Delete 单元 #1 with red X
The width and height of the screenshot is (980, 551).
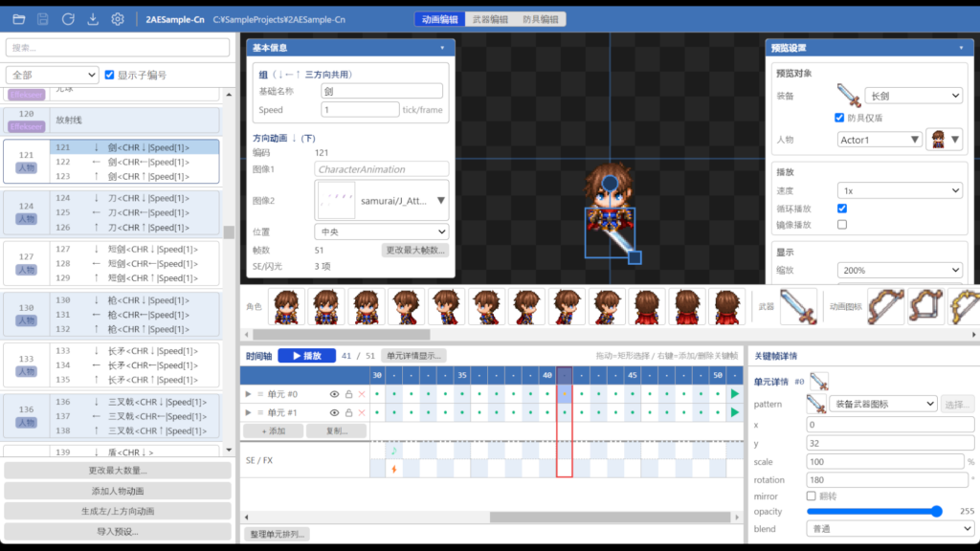[362, 412]
